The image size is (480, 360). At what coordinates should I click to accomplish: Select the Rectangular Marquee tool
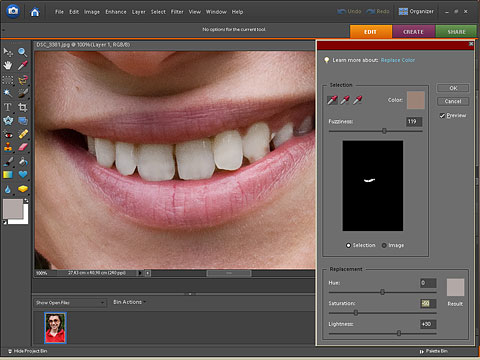click(x=8, y=80)
